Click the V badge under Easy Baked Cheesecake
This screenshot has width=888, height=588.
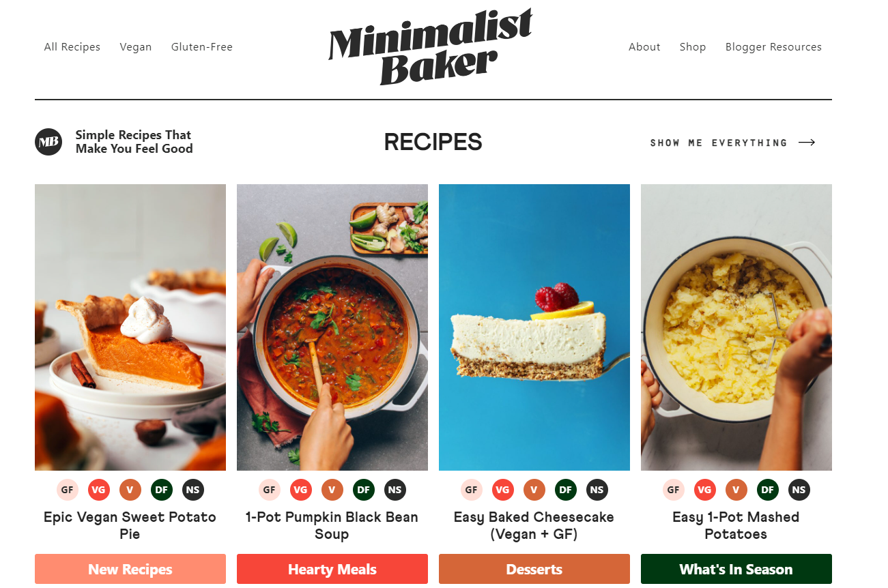pos(534,490)
